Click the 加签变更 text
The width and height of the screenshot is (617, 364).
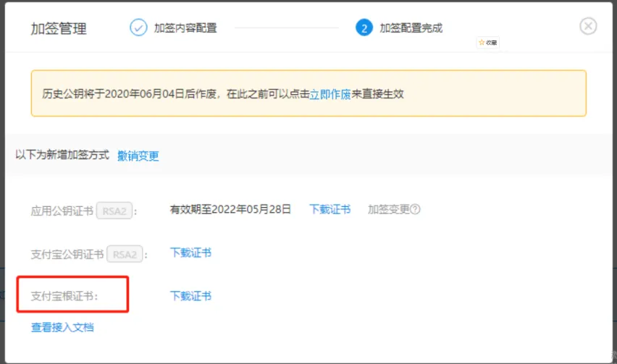click(x=388, y=209)
